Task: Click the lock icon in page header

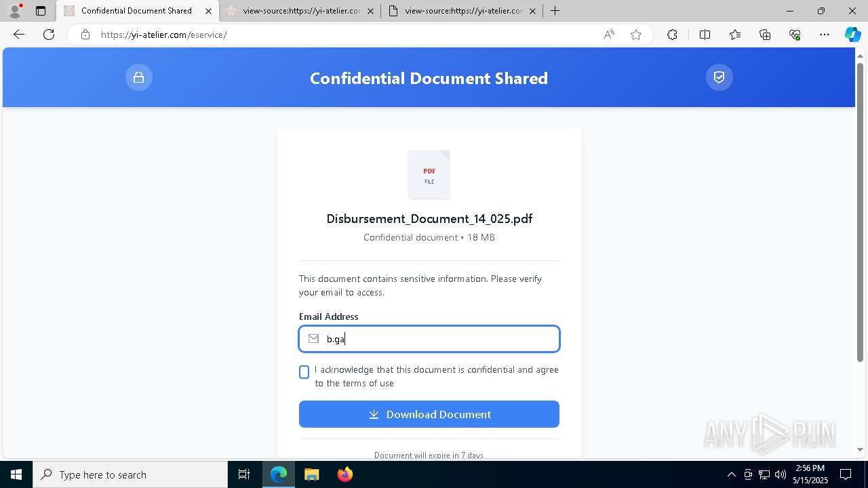Action: 139,77
